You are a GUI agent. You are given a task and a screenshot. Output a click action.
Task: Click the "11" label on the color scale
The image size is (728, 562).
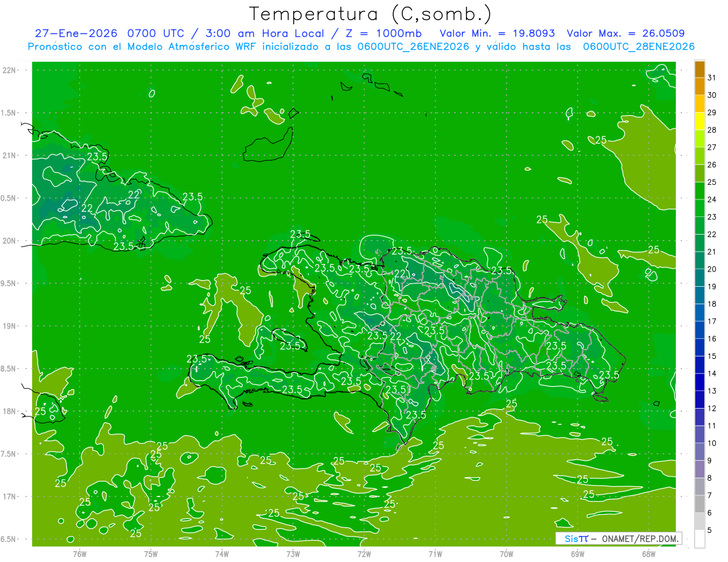pyautogui.click(x=712, y=426)
